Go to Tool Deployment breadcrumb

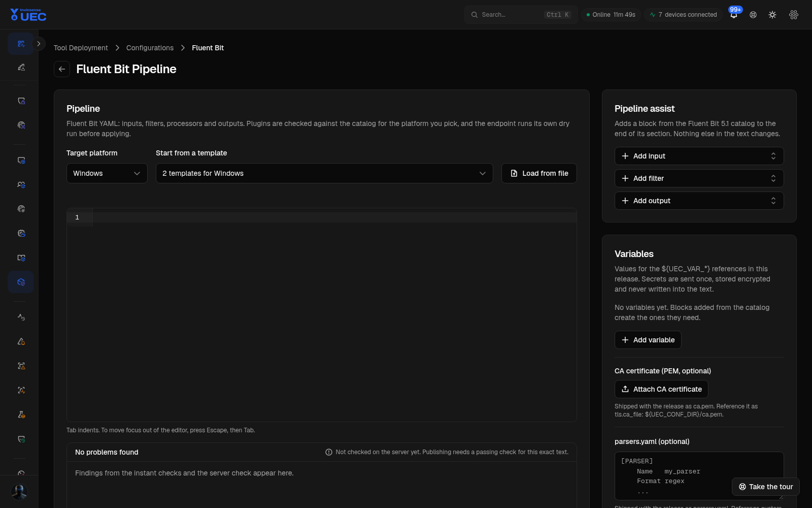pos(81,48)
